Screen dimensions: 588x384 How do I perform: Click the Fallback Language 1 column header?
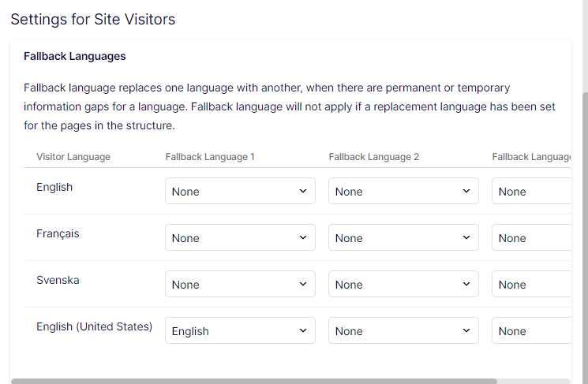(210, 157)
